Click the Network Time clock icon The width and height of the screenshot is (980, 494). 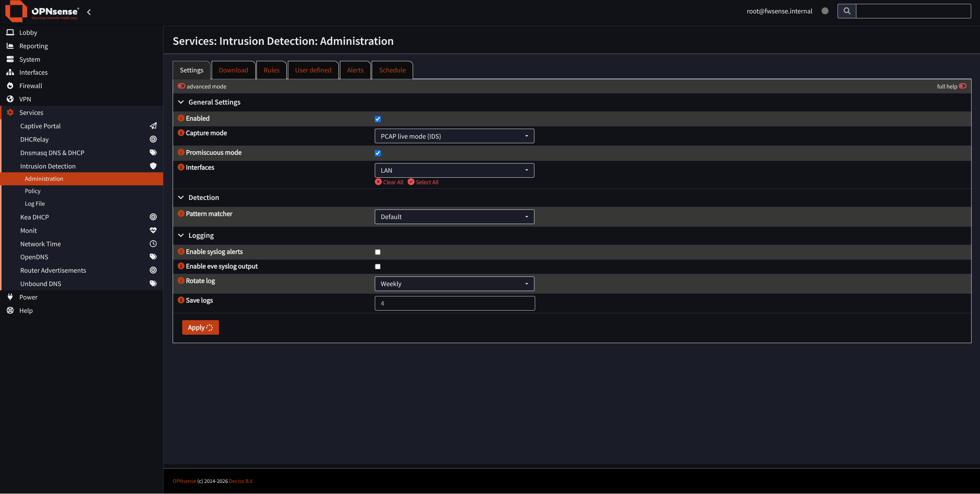[x=153, y=244]
